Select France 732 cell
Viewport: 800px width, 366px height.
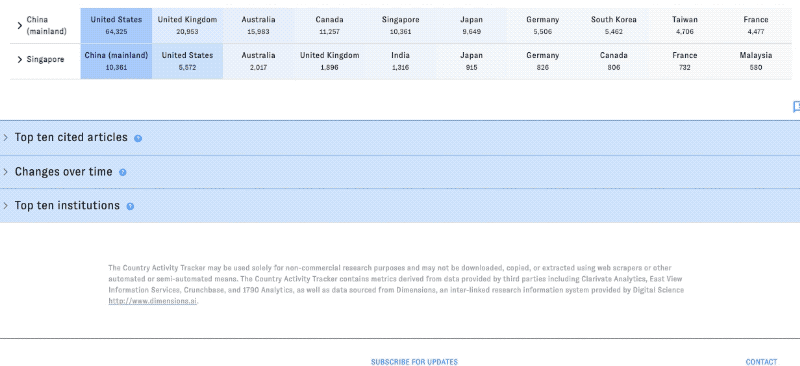[685, 61]
